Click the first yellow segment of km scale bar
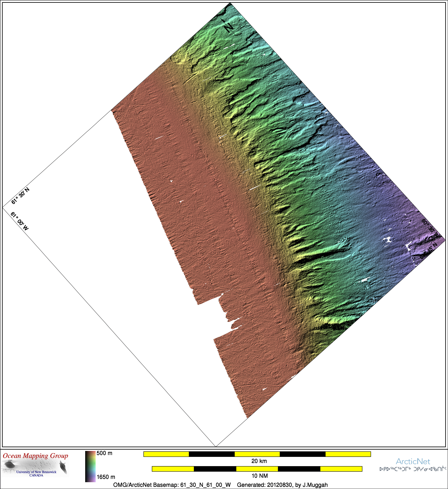This screenshot has height=489, width=448. (x=166, y=454)
